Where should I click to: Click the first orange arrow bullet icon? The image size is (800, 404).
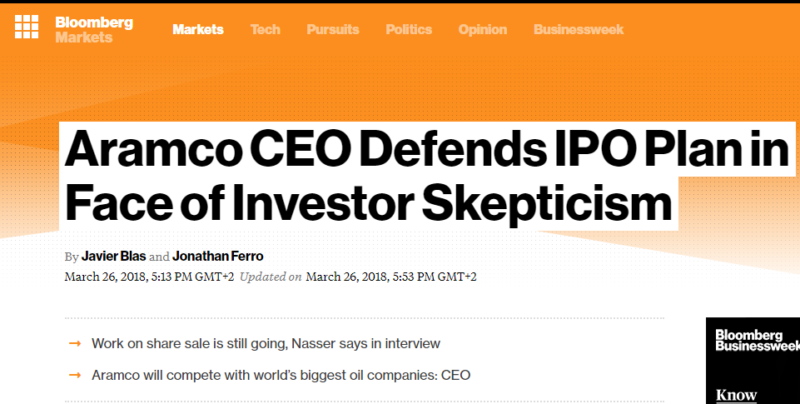pyautogui.click(x=75, y=344)
